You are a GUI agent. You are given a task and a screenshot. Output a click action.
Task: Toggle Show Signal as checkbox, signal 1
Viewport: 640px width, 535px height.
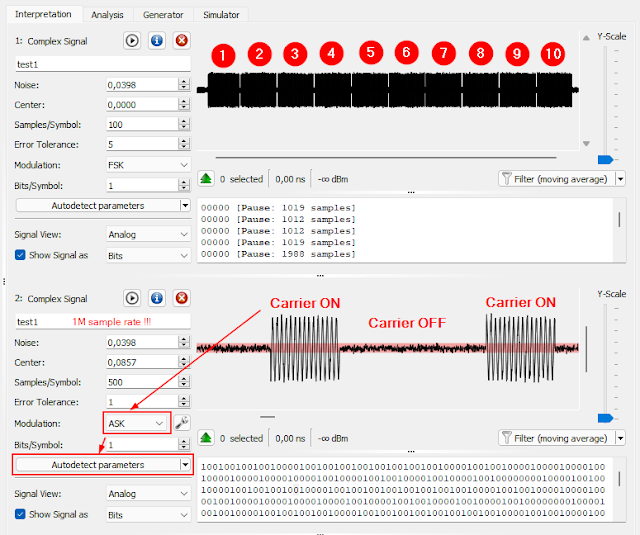20,255
